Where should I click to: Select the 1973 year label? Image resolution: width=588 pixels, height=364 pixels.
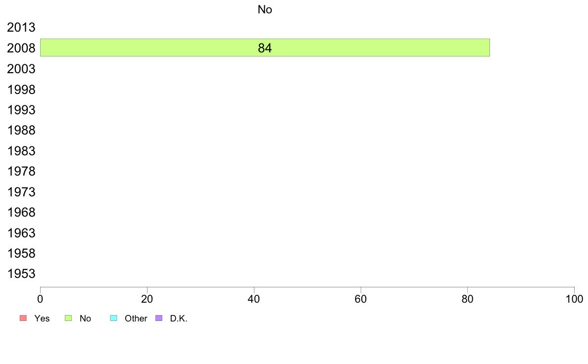(x=21, y=191)
